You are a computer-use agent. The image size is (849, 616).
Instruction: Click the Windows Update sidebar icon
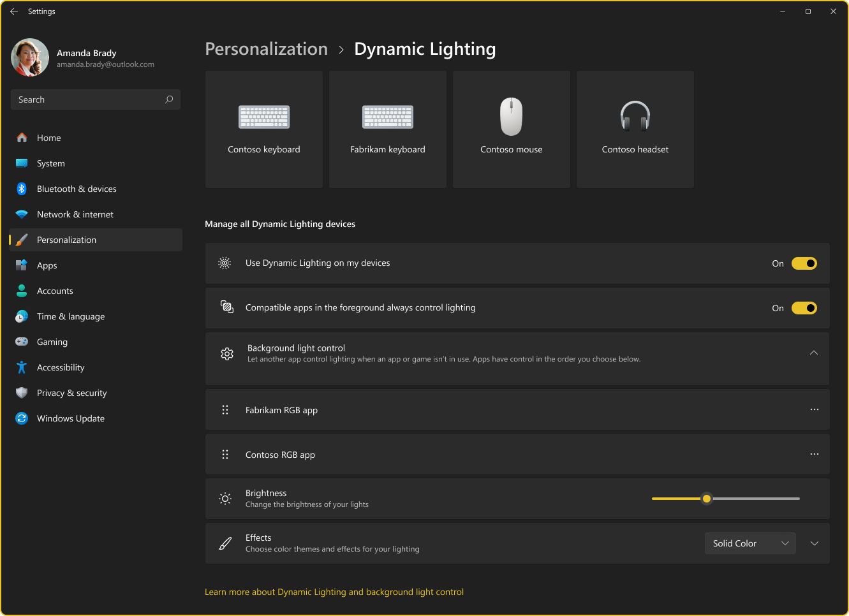(x=20, y=418)
